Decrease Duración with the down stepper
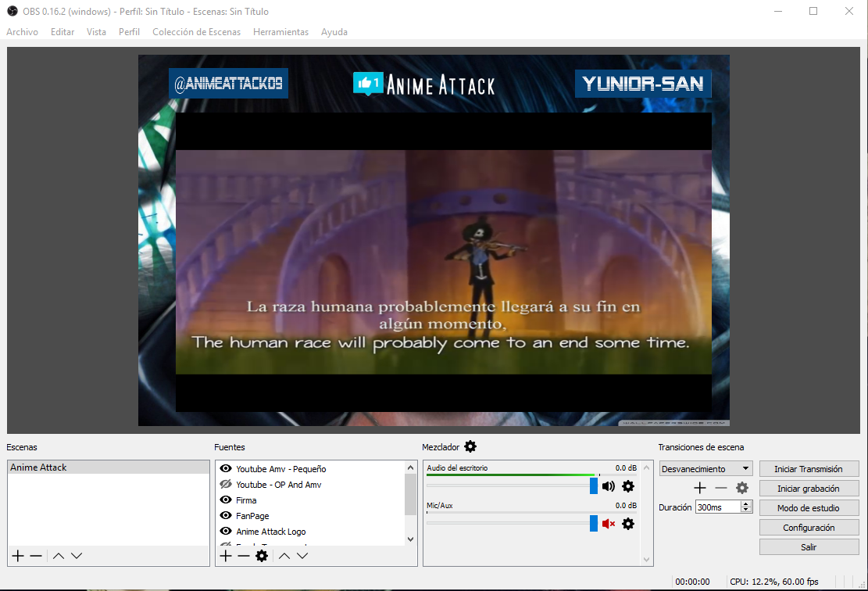This screenshot has width=868, height=591. (746, 510)
